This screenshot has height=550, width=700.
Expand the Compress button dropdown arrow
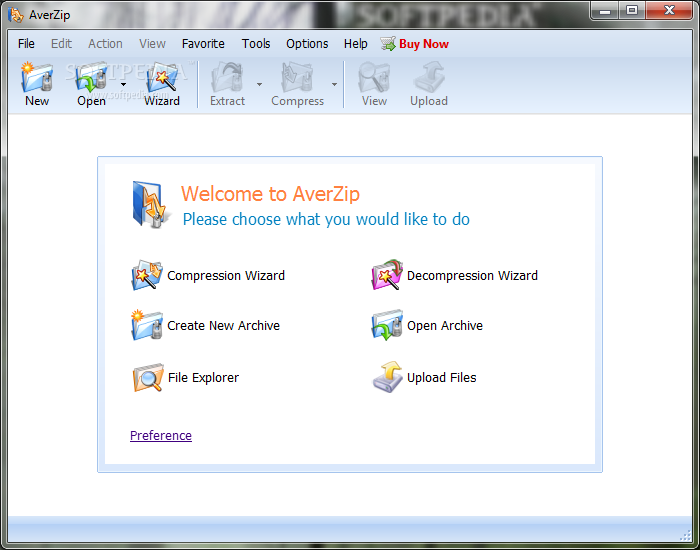[x=334, y=84]
